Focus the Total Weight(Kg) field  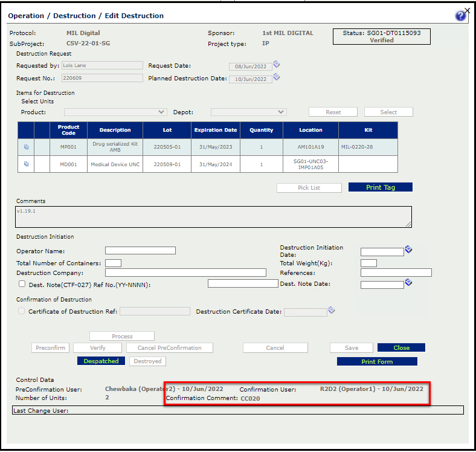point(369,263)
